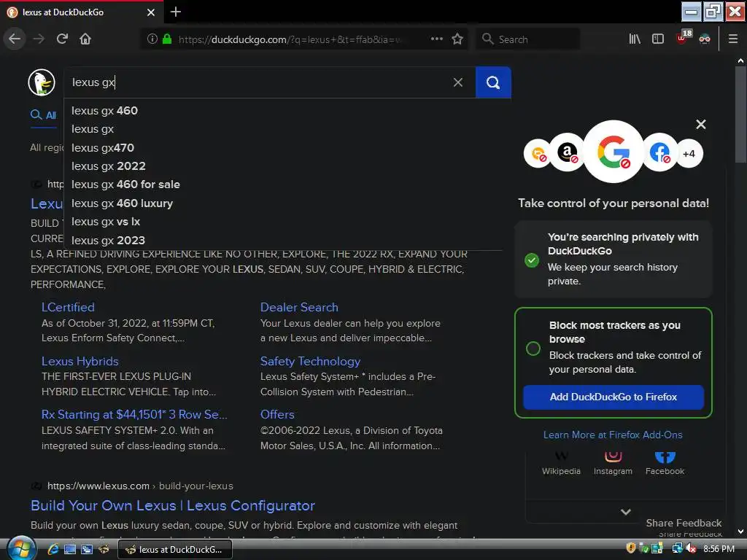747x560 pixels.
Task: Toggle the Firefox sidebar view icon
Action: tap(658, 39)
